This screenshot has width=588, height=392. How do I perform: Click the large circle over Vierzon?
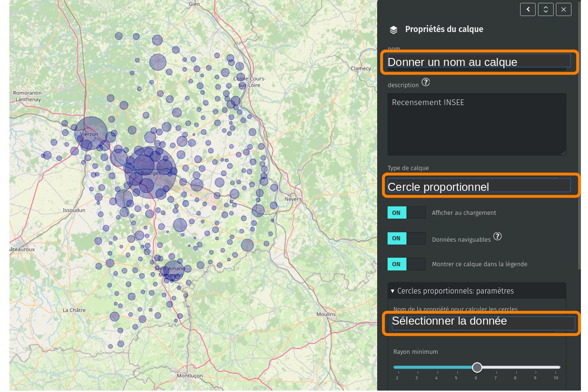coord(91,133)
